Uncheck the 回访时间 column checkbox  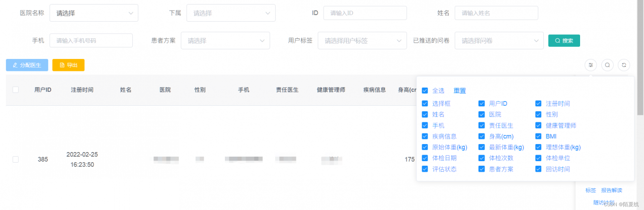tap(539, 169)
